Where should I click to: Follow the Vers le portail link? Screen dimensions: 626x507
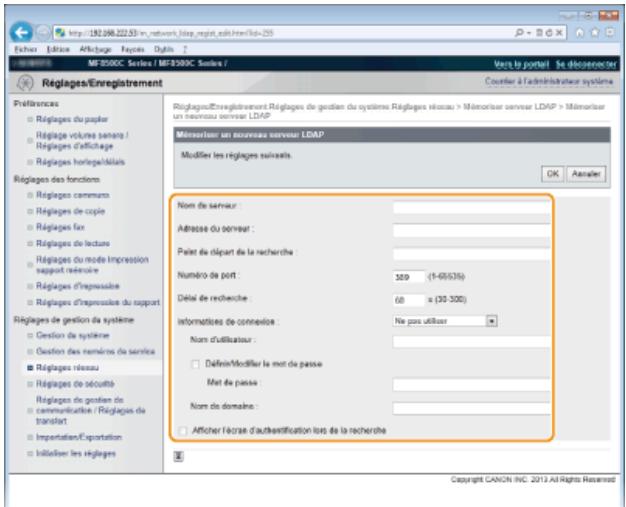click(x=521, y=64)
